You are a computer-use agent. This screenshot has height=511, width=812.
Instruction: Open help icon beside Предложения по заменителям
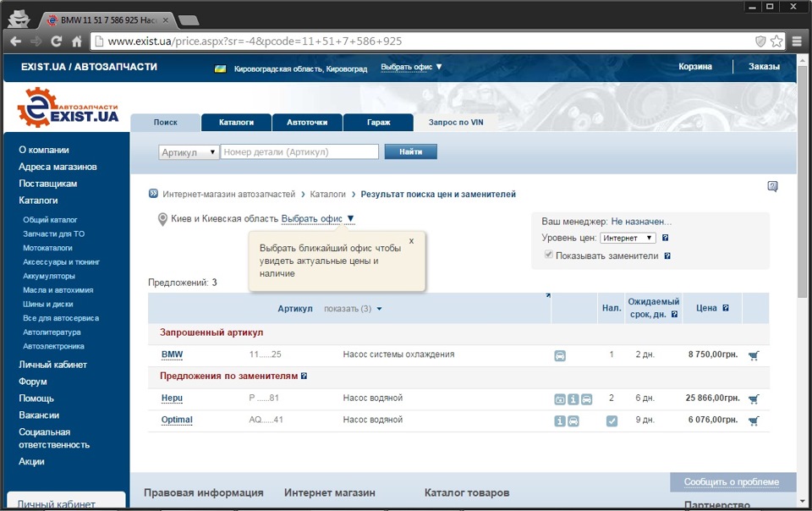[304, 376]
